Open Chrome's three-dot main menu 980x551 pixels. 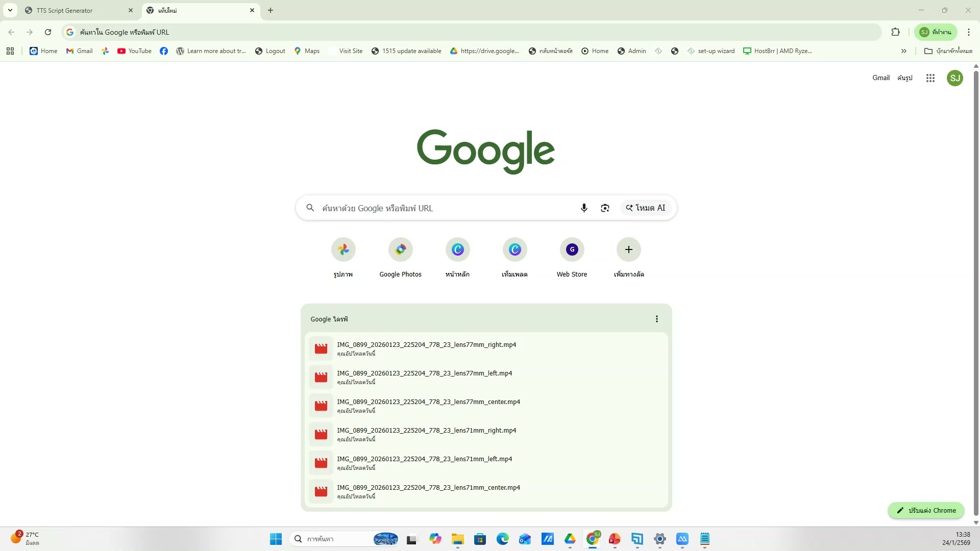[x=968, y=32]
